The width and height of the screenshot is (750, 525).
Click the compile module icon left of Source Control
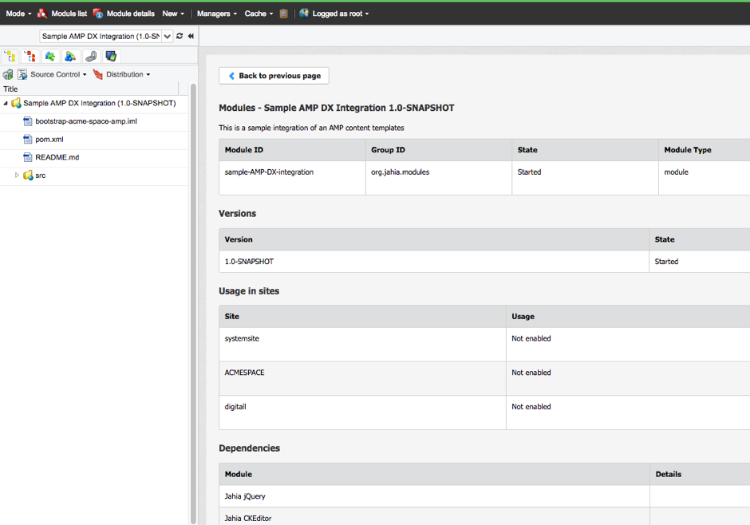coord(8,75)
